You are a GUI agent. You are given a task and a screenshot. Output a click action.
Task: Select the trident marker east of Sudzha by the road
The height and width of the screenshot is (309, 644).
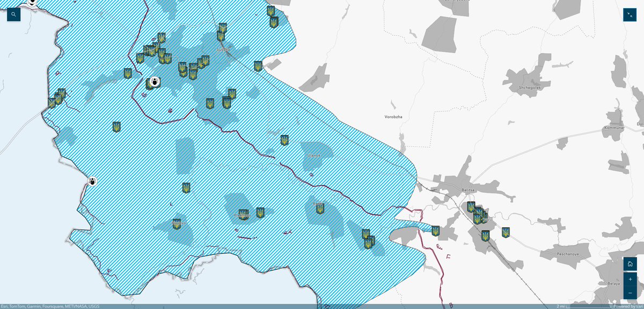258,66
